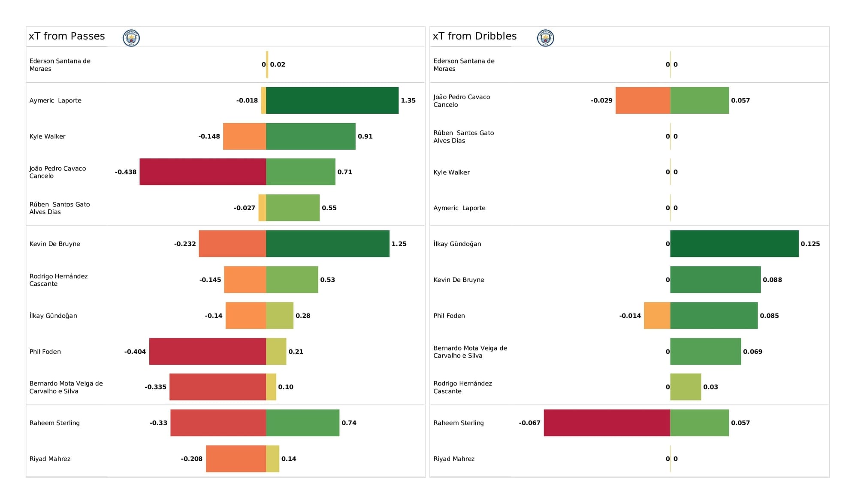The width and height of the screenshot is (858, 504).
Task: Click Rúben Dias's green 0.55 passes bar
Action: click(293, 208)
